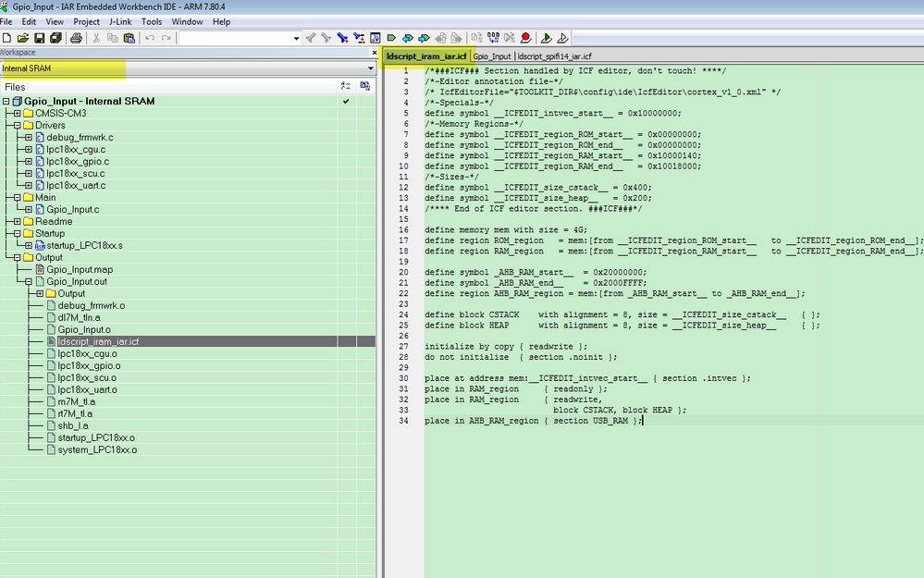The width and height of the screenshot is (924, 578).
Task: Select system_LPC18xx.o object file
Action: click(x=97, y=449)
